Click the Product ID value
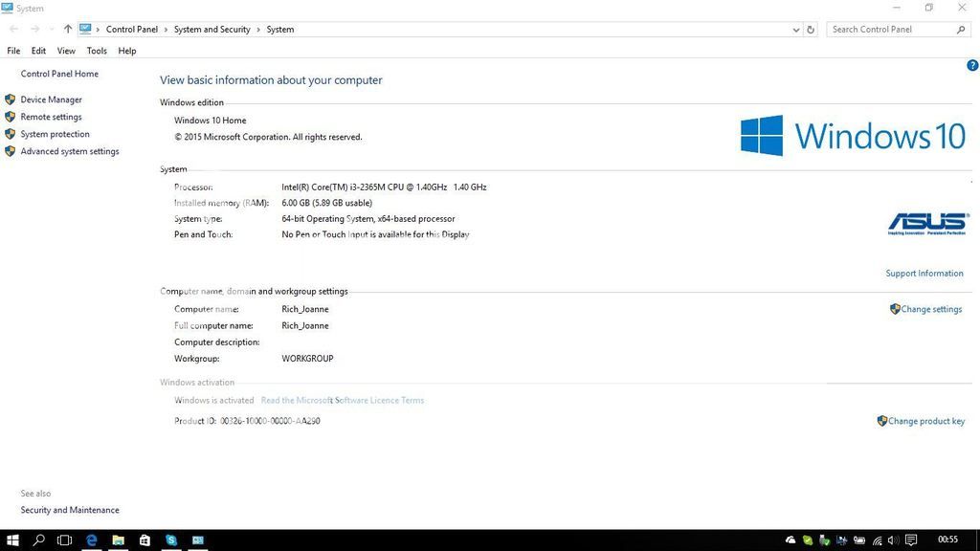 pos(270,421)
